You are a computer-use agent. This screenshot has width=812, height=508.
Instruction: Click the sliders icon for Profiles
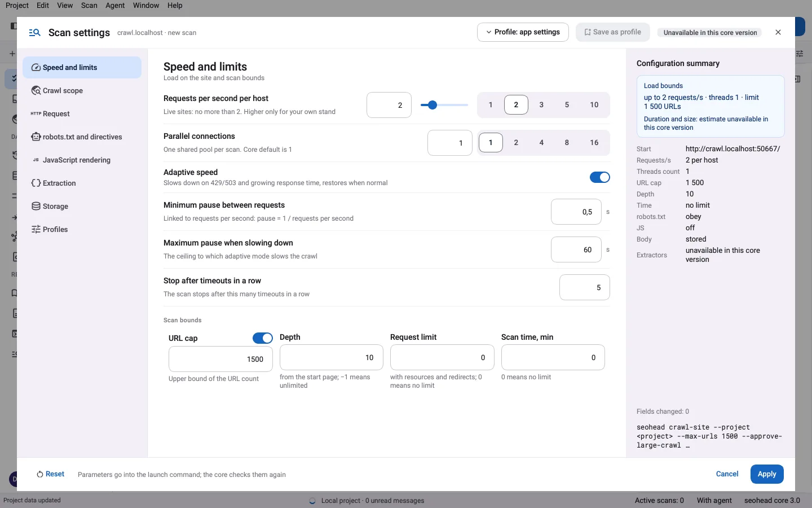[36, 230]
